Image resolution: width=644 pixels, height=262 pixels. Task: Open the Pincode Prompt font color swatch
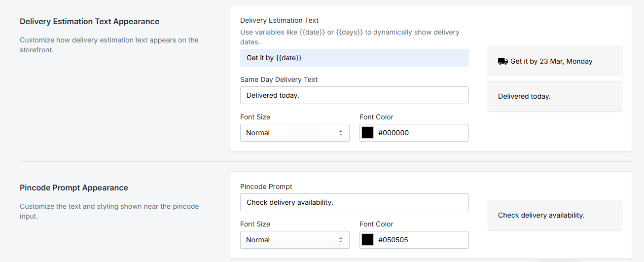368,240
